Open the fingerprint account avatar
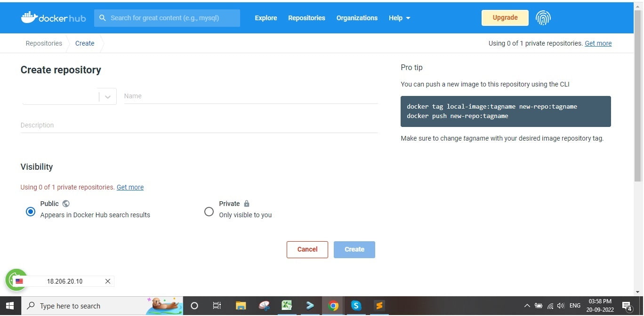The height and width of the screenshot is (316, 644). point(543,18)
